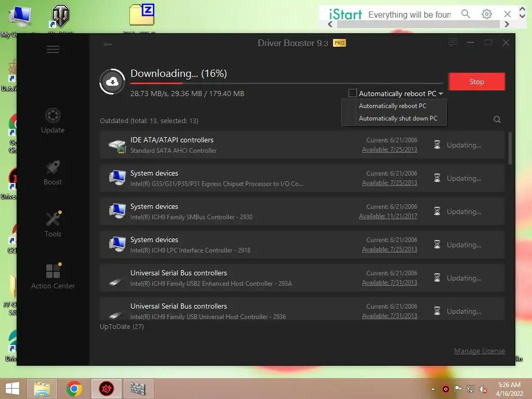Click the iStart search magnifier icon

pyautogui.click(x=465, y=14)
